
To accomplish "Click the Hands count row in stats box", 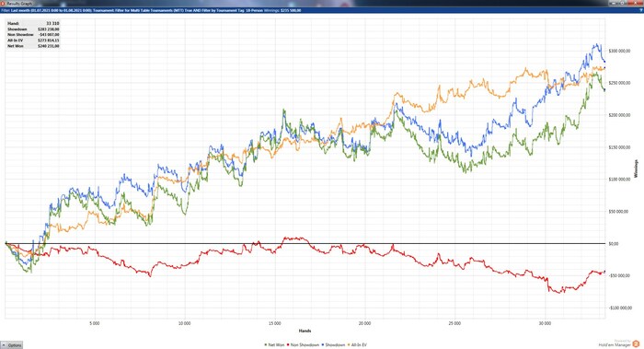I will pyautogui.click(x=33, y=23).
